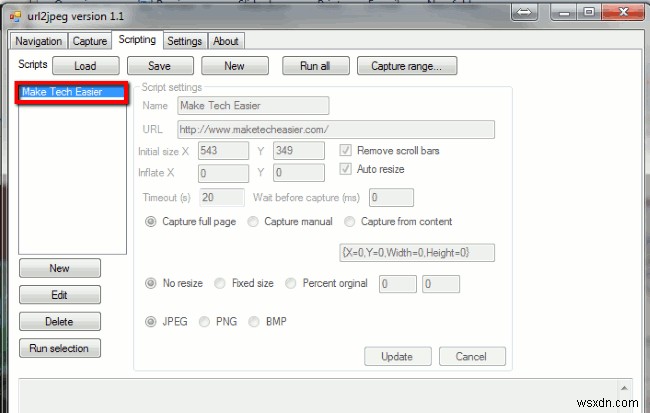Click the Run selection button
Screen dimensions: 650x413
[x=60, y=348]
